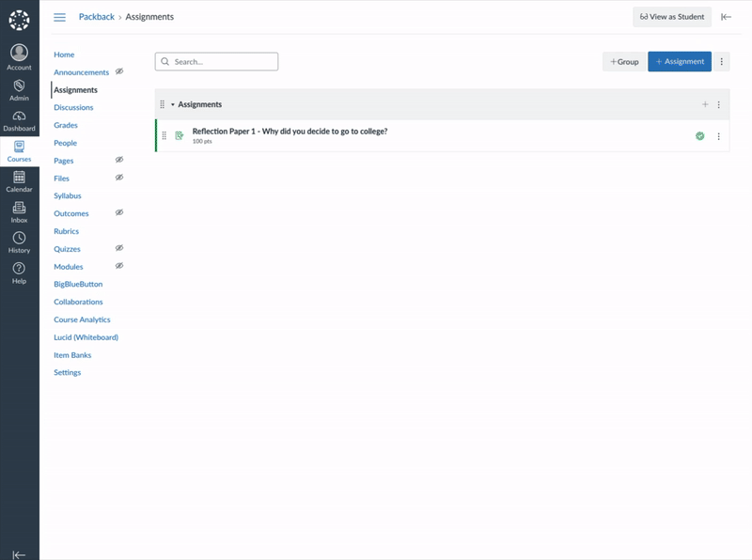Toggle visibility eye next to Quizzes
Screen dimensions: 752x560
(117, 249)
